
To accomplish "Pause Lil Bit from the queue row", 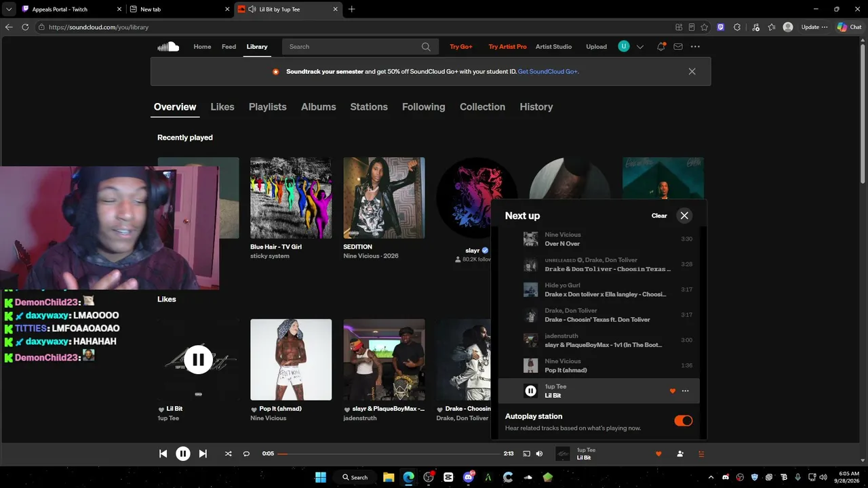I will pos(531,390).
